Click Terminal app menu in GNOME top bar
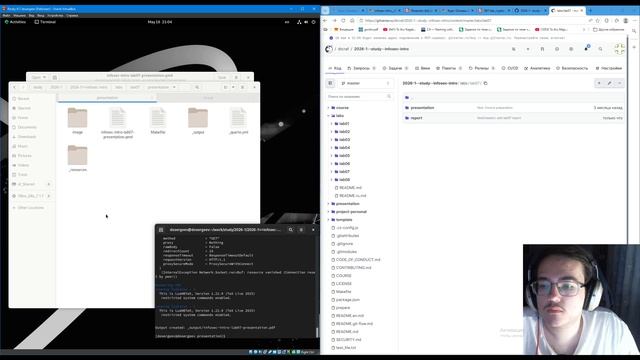 point(45,22)
